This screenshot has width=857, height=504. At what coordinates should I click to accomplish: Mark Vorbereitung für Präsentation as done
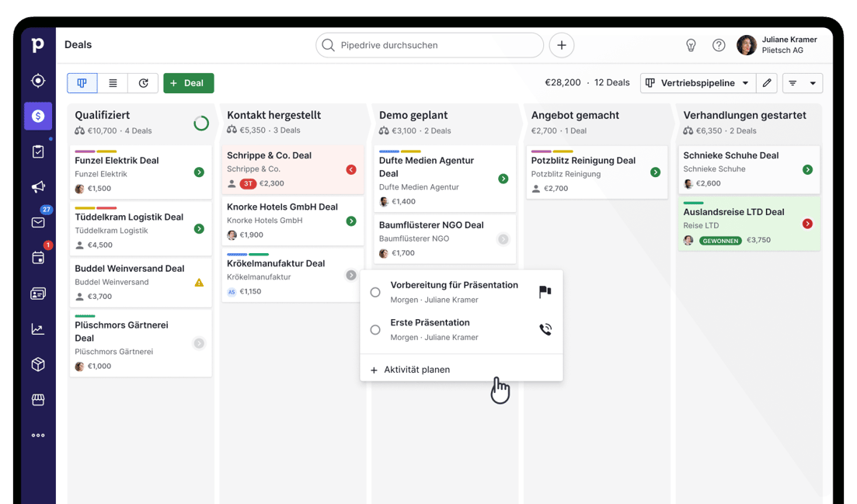[375, 292]
